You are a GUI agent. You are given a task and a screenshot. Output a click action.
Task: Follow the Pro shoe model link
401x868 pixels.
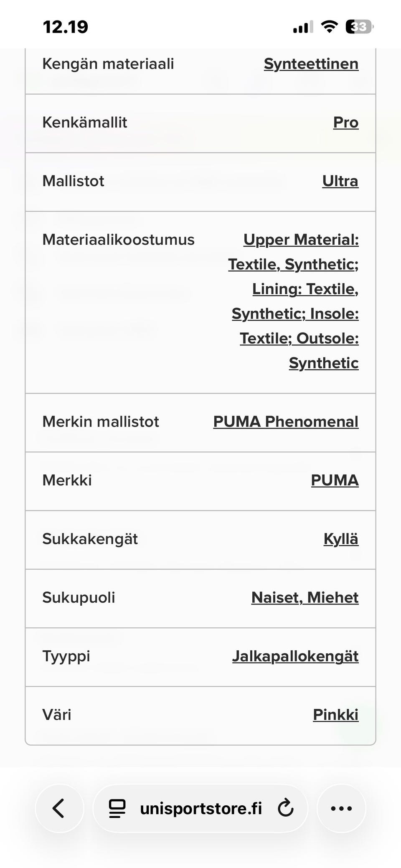point(345,122)
